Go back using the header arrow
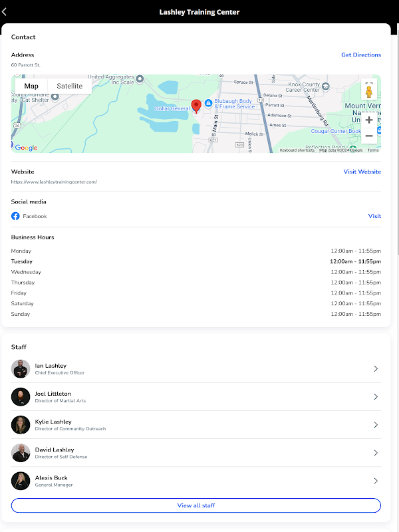This screenshot has width=399, height=532. [x=4, y=12]
